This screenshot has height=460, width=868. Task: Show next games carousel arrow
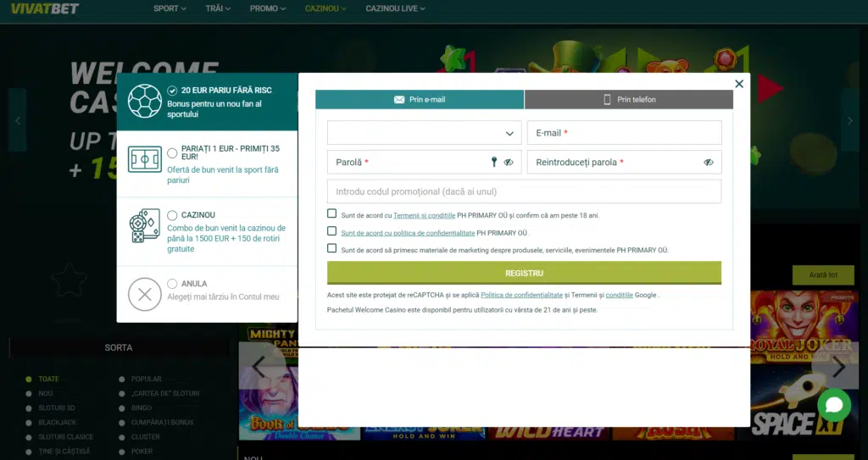(x=838, y=367)
